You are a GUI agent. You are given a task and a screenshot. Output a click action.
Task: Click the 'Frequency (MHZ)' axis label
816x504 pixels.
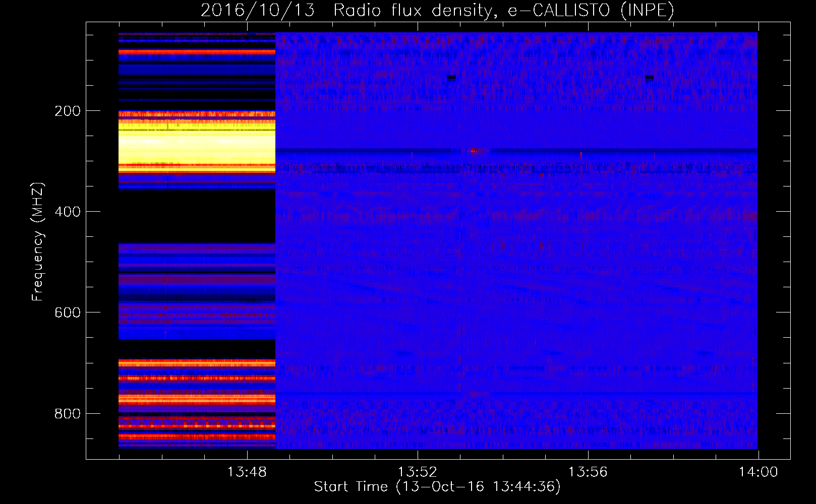pos(38,242)
